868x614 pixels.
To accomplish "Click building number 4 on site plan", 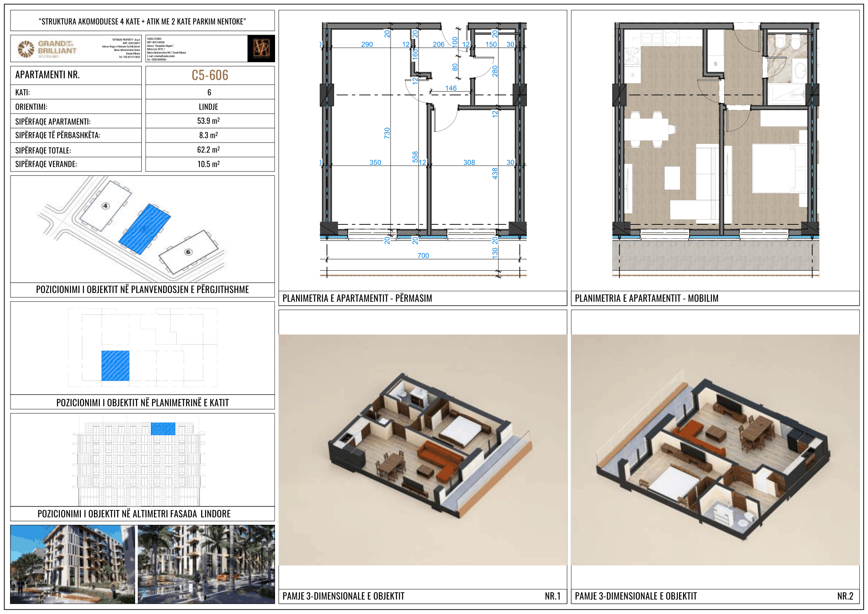I will point(105,206).
